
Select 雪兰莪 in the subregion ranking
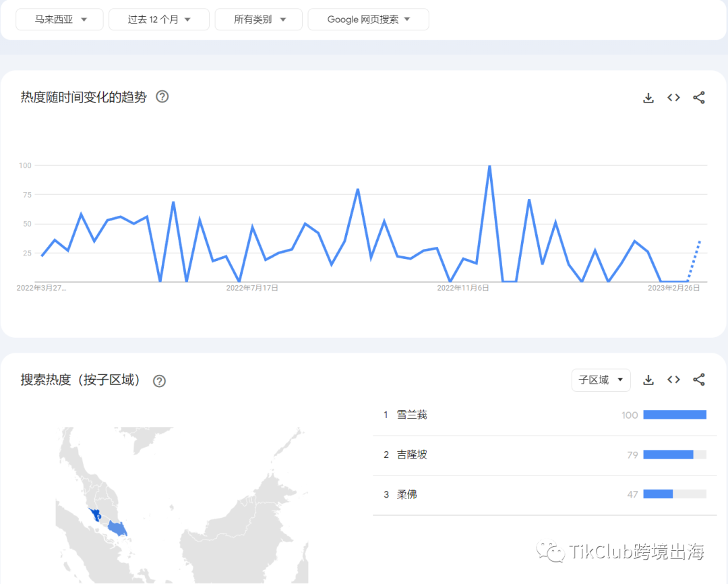[x=412, y=415]
